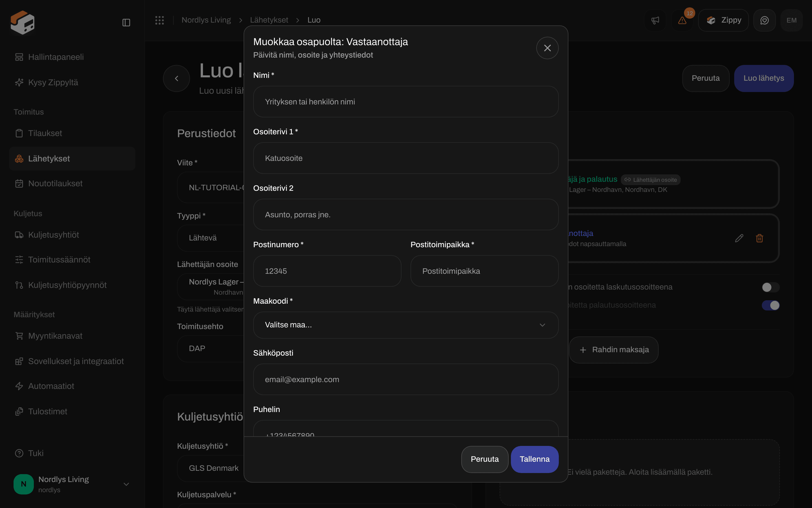Open Sovellukset ja integraatiot
812x508 pixels.
tap(72, 362)
